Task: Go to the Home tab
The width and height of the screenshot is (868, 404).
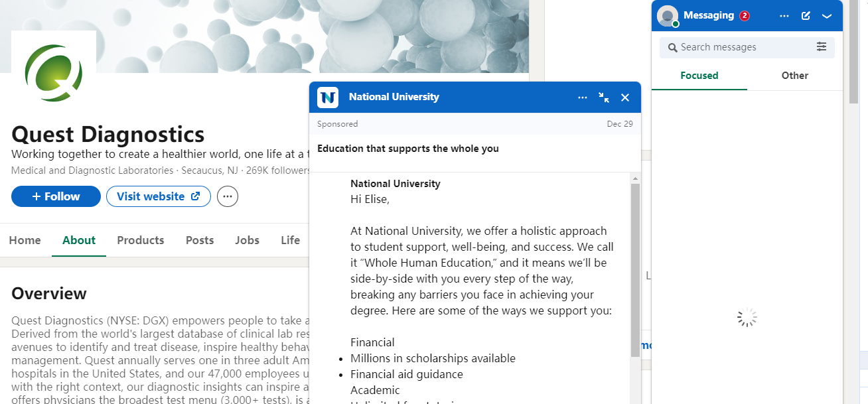Action: [x=25, y=240]
